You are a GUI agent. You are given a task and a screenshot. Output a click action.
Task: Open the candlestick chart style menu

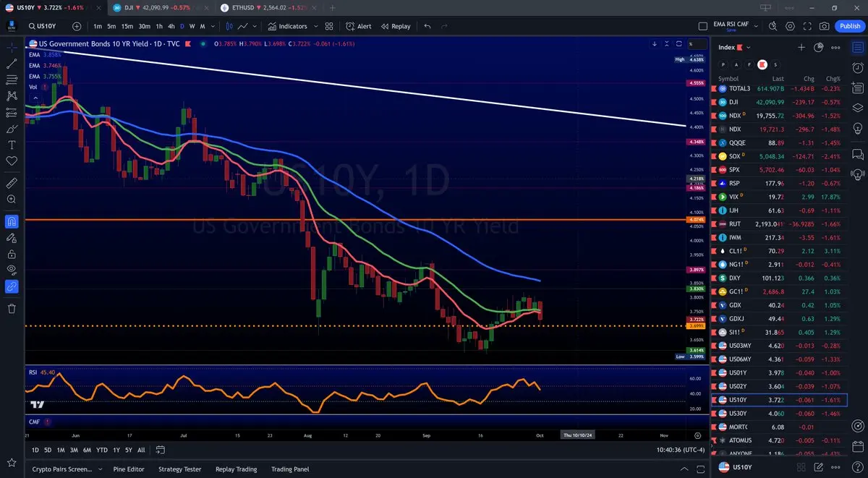tap(230, 26)
